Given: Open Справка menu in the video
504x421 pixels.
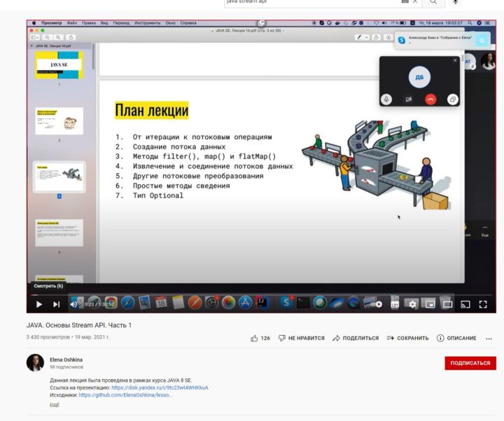Looking at the screenshot, I should (188, 23).
